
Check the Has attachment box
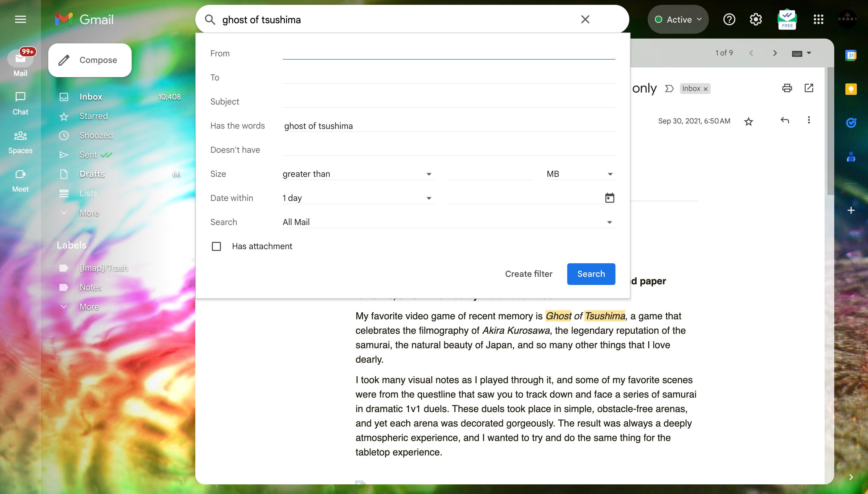[216, 246]
